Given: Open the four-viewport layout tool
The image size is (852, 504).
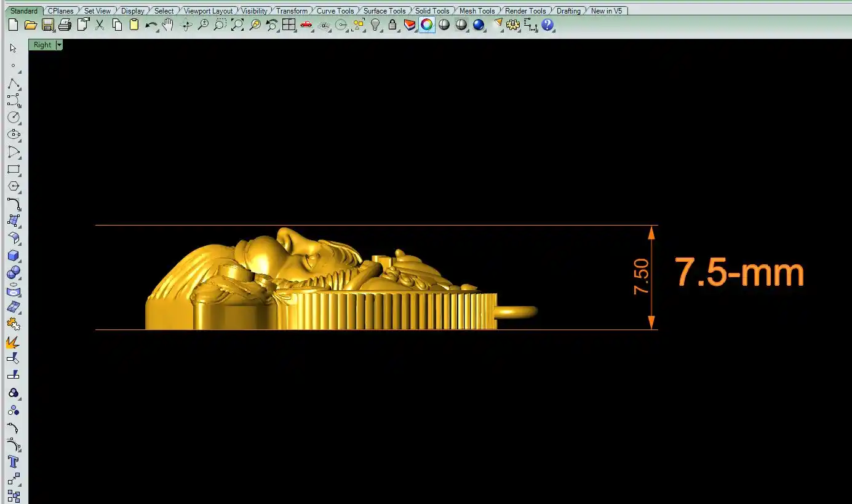Looking at the screenshot, I should click(x=289, y=25).
